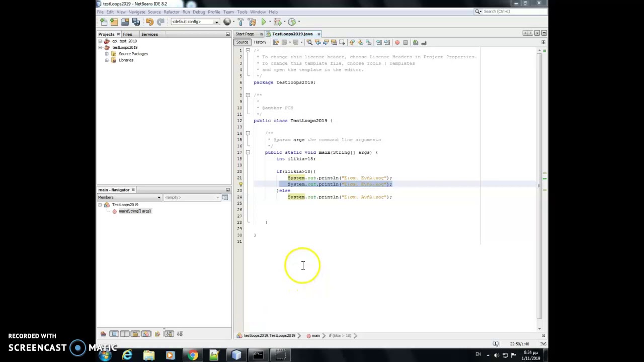Viewport: 644px width, 362px height.
Task: Click the New Project toolbar icon
Action: 114,22
